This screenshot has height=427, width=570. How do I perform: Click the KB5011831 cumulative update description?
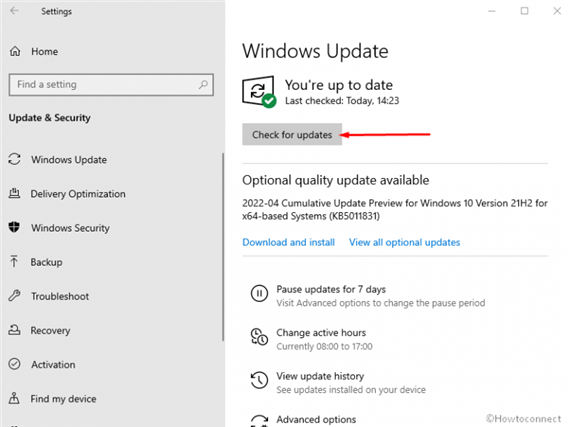coord(395,210)
